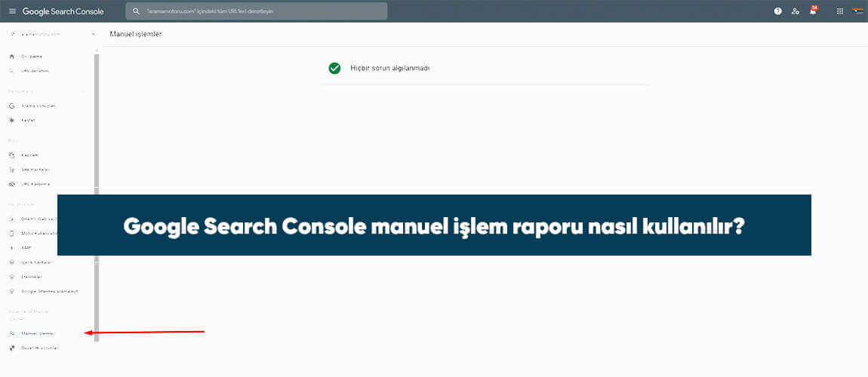The image size is (868, 377).
Task: Click the help question mark icon
Action: click(x=777, y=11)
